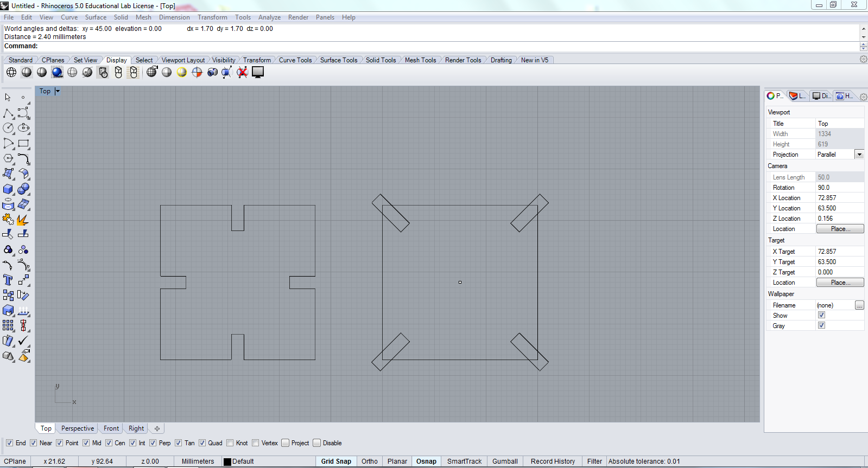
Task: Open the Properties panel tab icon
Action: (775, 96)
